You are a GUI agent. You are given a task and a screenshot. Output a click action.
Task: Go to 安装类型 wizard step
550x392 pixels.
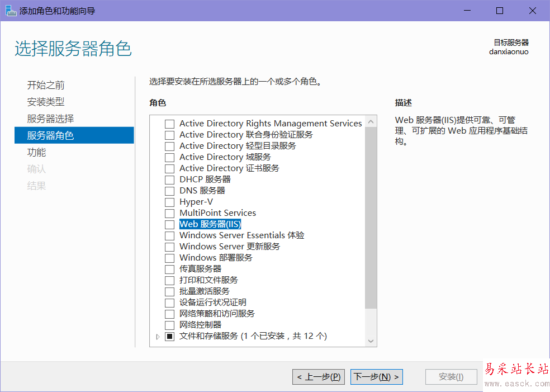[x=46, y=102]
